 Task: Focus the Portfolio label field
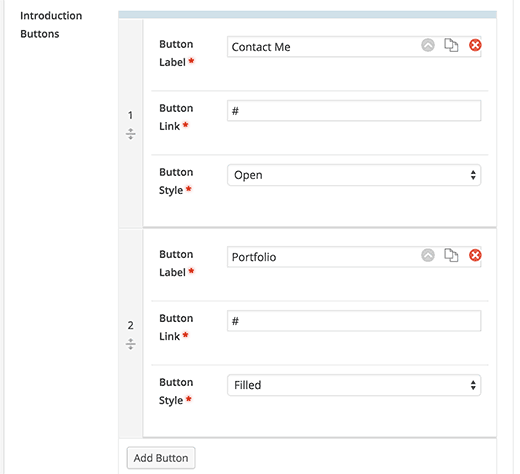[354, 257]
